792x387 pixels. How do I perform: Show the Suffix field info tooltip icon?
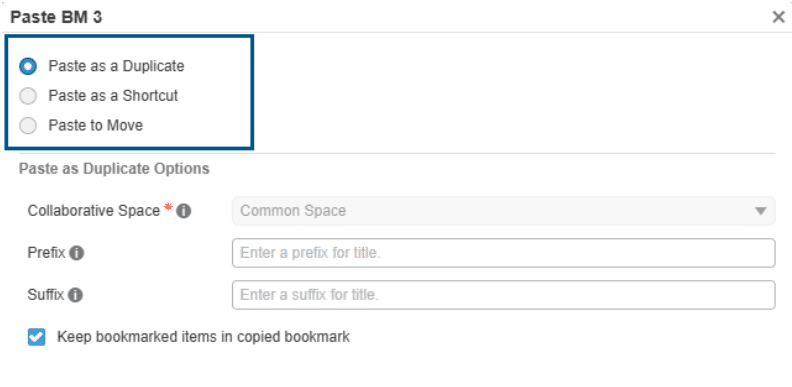coord(75,295)
